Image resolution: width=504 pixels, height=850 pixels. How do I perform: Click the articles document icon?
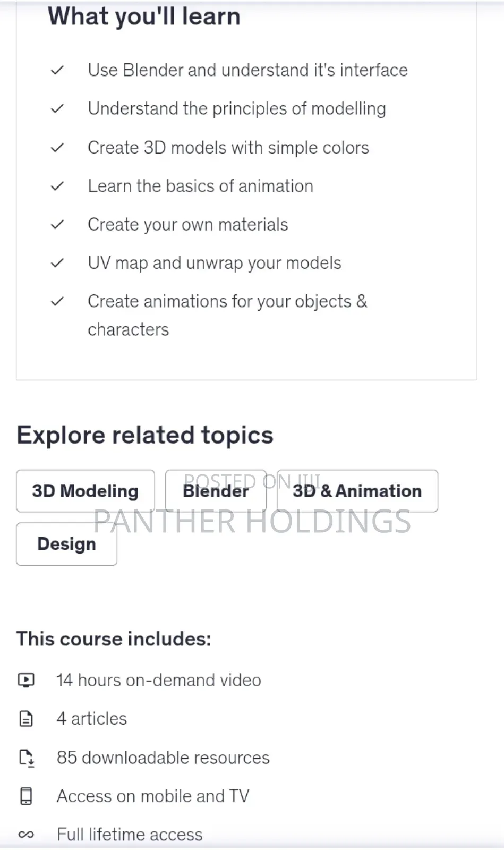[x=25, y=719]
